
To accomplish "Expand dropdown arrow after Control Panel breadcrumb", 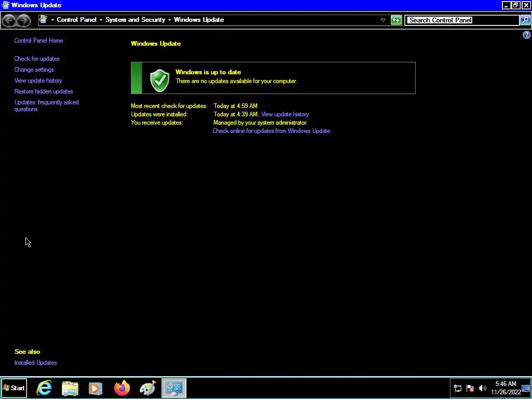I will point(101,20).
